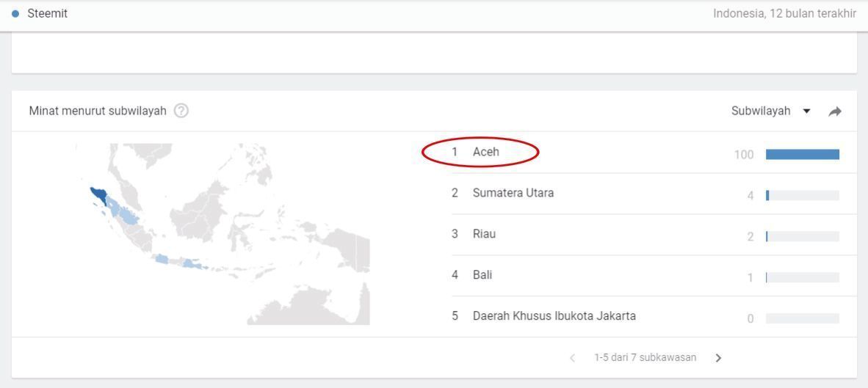Click the value 4 for Sumatera Utara

751,196
